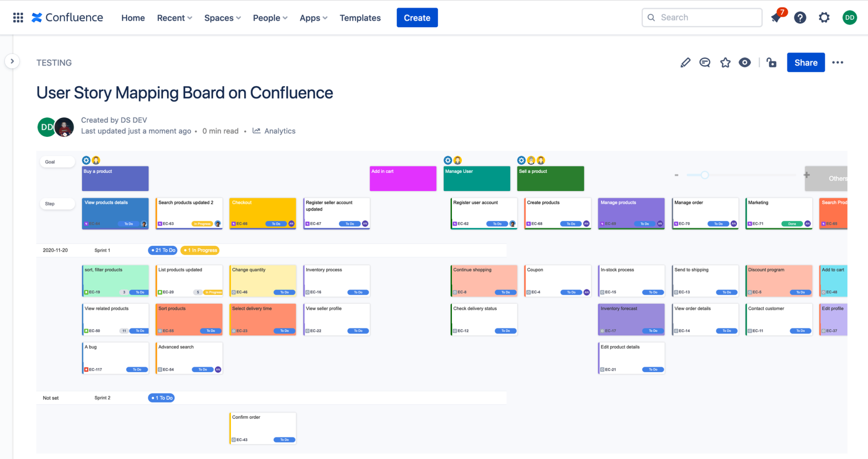Click the restrict access icon
Image resolution: width=868 pixels, height=459 pixels.
tap(771, 63)
